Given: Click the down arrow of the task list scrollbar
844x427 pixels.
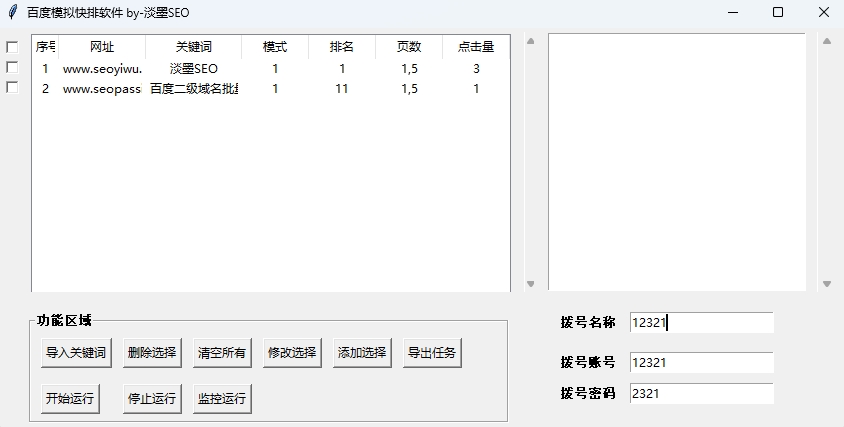Looking at the screenshot, I should 531,284.
